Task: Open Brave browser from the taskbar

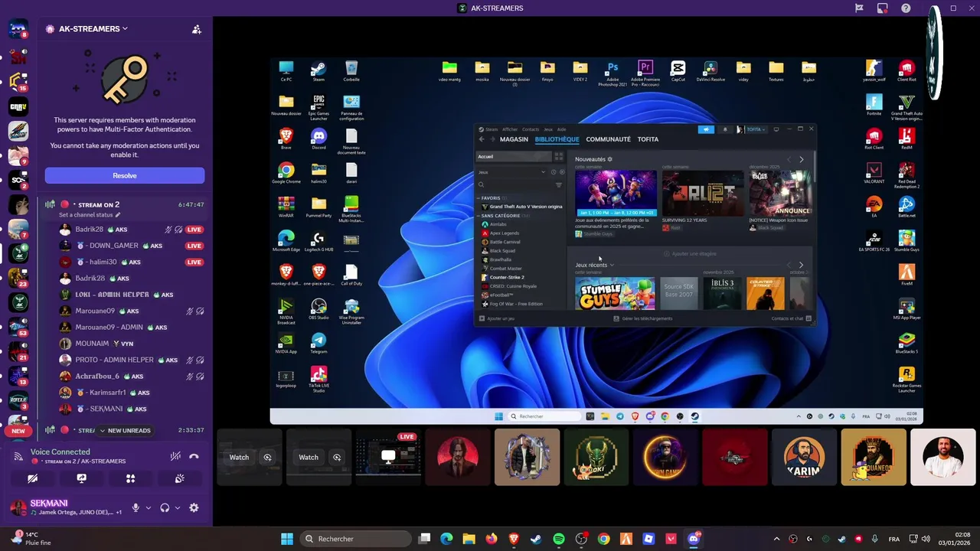Action: (514, 539)
